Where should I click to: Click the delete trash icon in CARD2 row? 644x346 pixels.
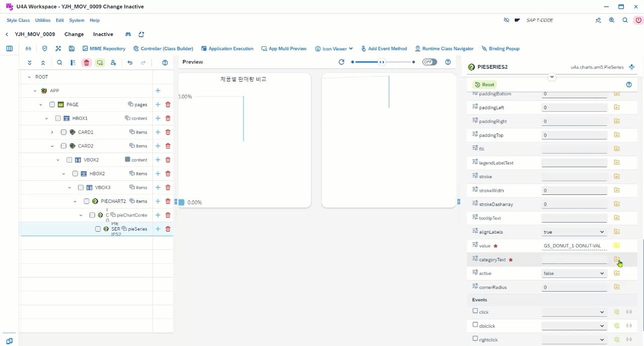pos(168,146)
